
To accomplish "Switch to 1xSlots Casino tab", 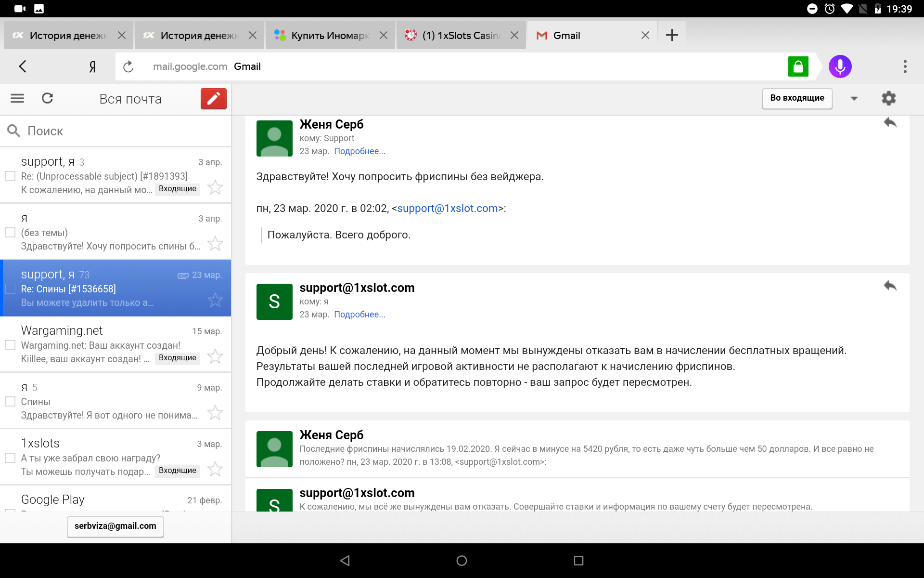I will (x=460, y=36).
